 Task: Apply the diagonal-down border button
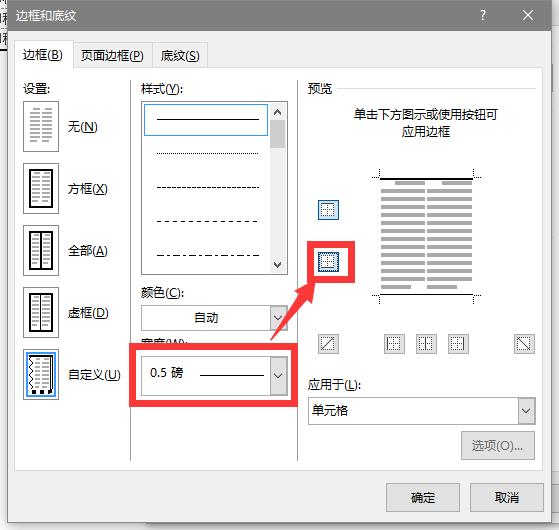click(x=524, y=344)
